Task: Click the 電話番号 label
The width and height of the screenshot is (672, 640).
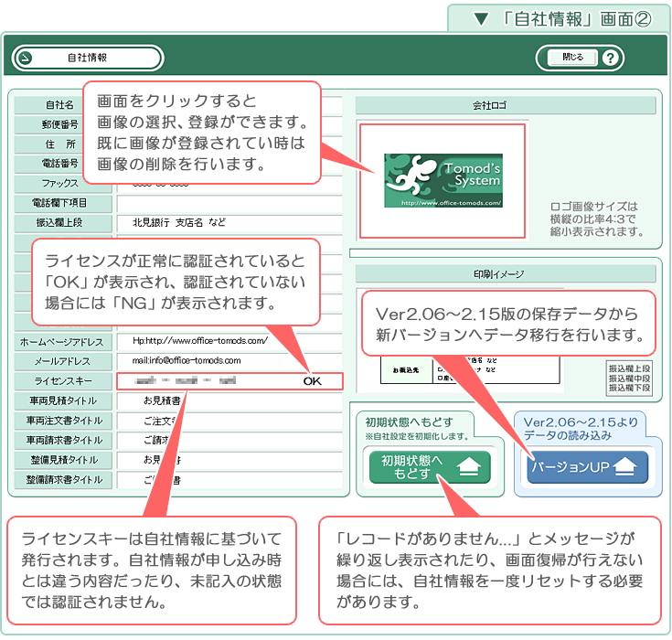Action: coord(60,164)
